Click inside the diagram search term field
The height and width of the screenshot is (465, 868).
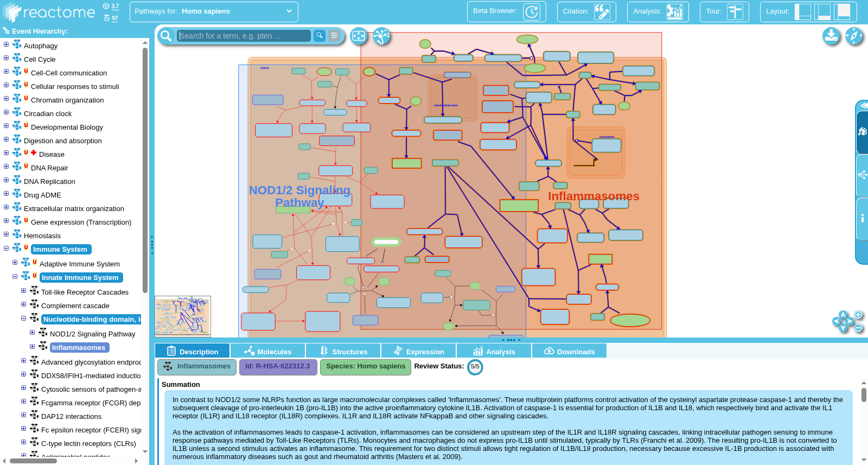pos(244,36)
